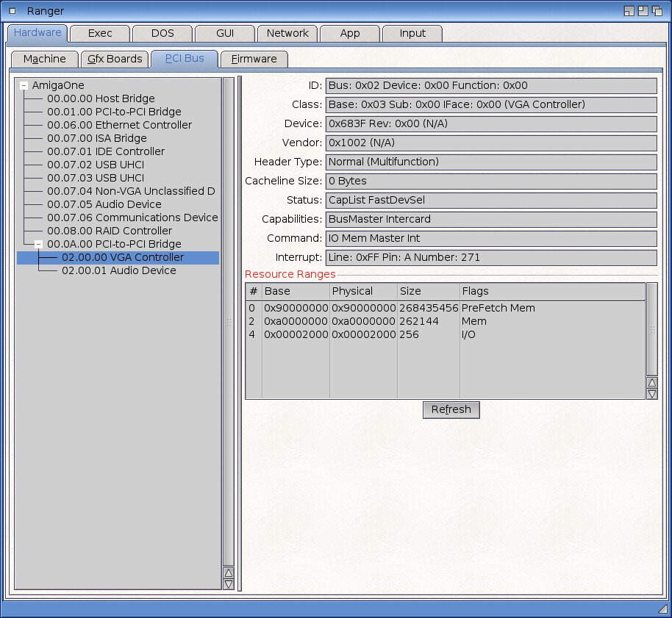The height and width of the screenshot is (618, 672).
Task: Click the Physical column header
Action: click(363, 291)
